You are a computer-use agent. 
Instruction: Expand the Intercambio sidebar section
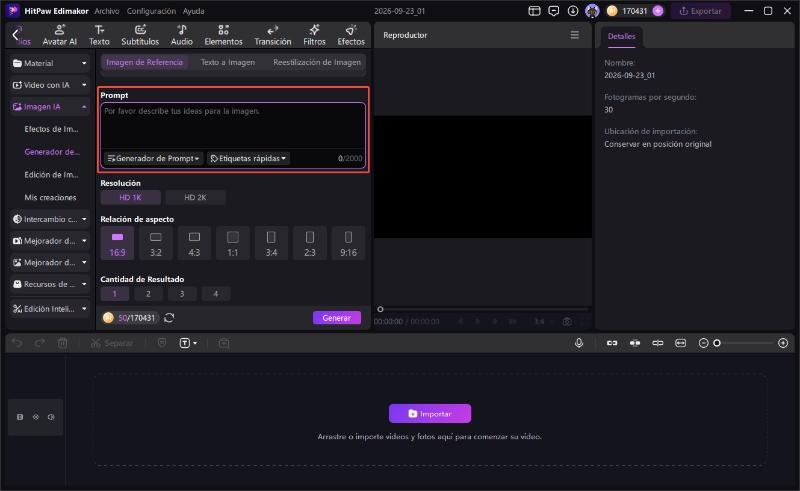pos(49,219)
